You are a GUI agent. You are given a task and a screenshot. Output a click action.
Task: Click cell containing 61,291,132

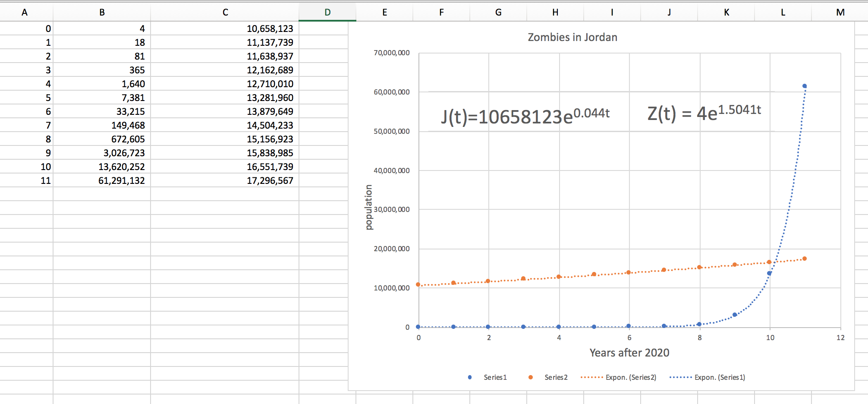(102, 180)
